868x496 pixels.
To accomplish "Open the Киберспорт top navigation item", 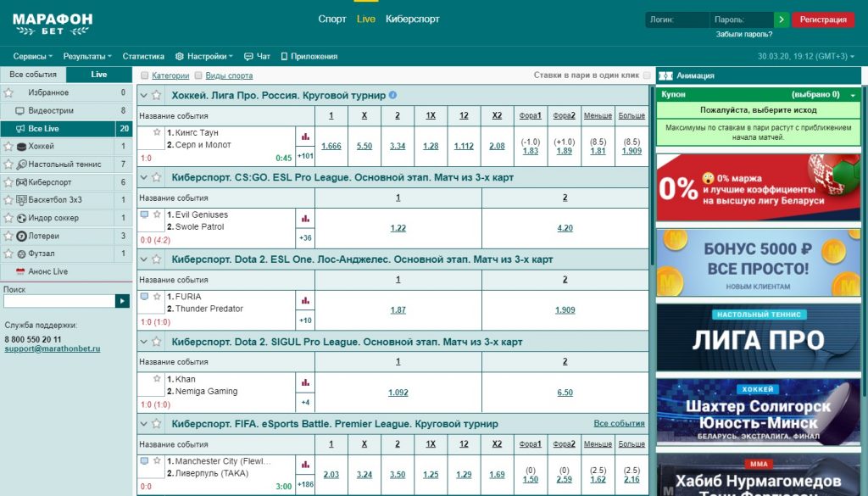I will point(412,19).
